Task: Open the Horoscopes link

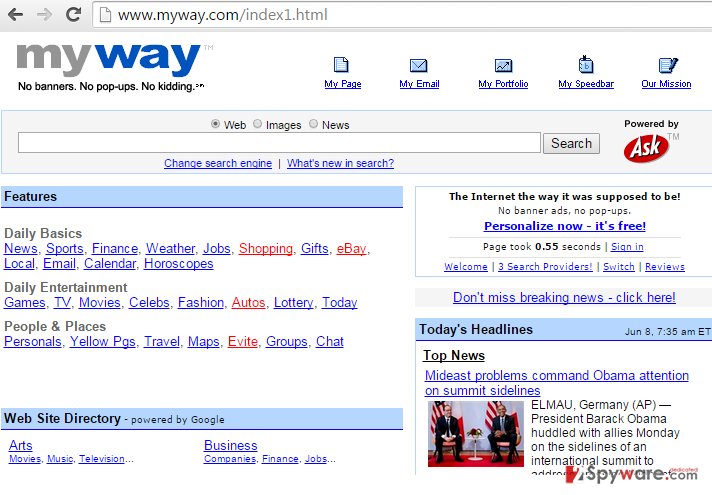Action: coord(178,264)
